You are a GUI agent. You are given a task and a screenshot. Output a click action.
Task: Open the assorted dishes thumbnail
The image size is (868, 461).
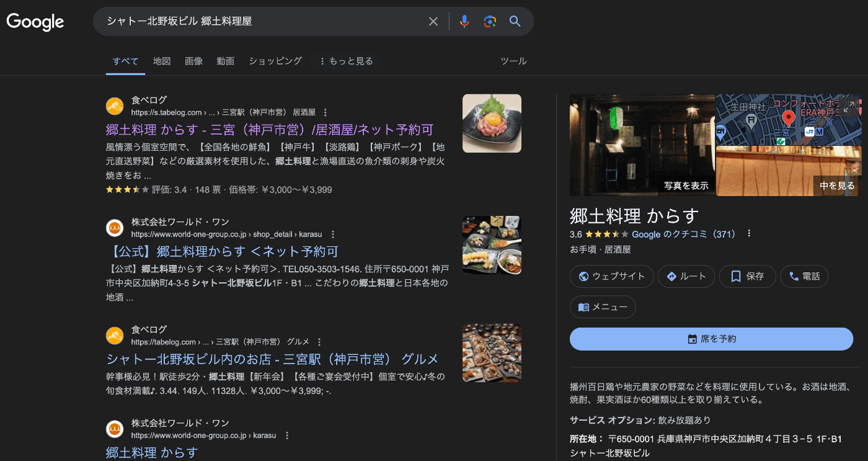tap(492, 245)
